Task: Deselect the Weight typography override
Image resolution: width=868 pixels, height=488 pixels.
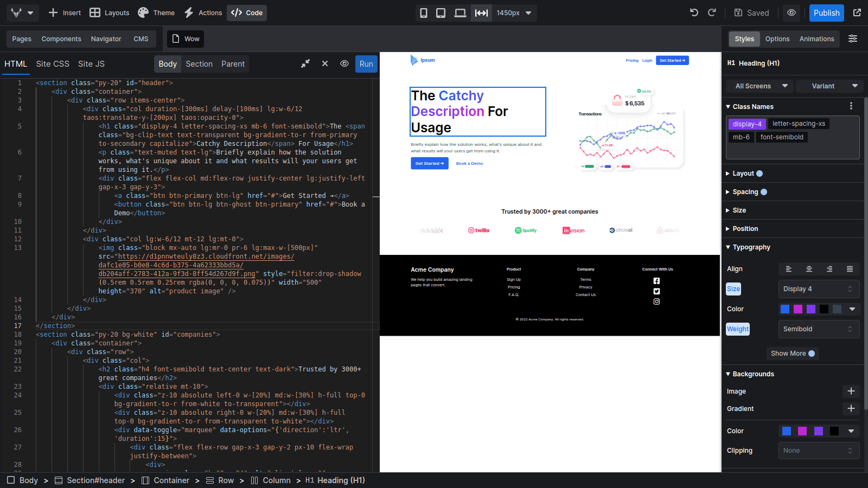Action: coord(737,329)
